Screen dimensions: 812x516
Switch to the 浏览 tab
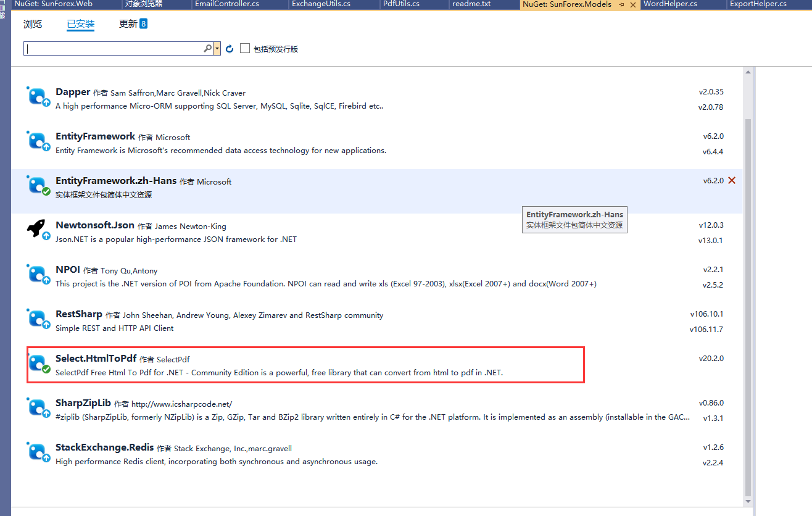[x=33, y=24]
